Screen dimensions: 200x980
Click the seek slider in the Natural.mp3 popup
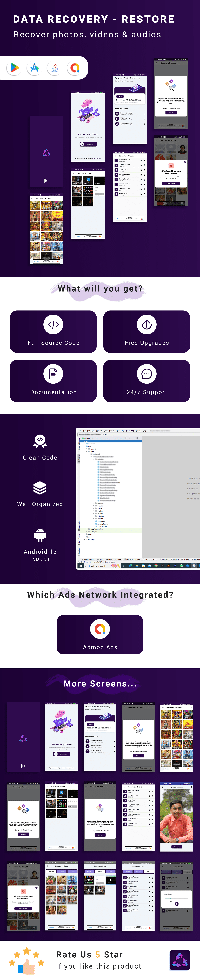pos(176,899)
